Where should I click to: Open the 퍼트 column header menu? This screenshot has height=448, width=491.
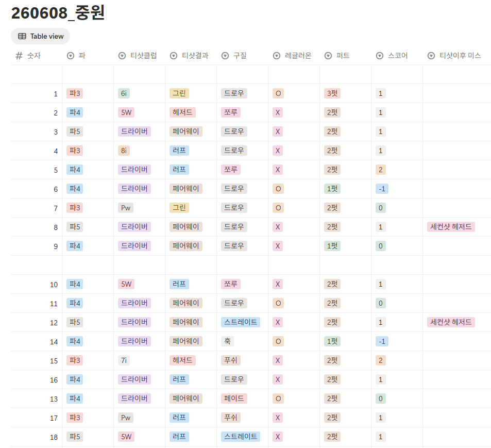click(x=345, y=56)
